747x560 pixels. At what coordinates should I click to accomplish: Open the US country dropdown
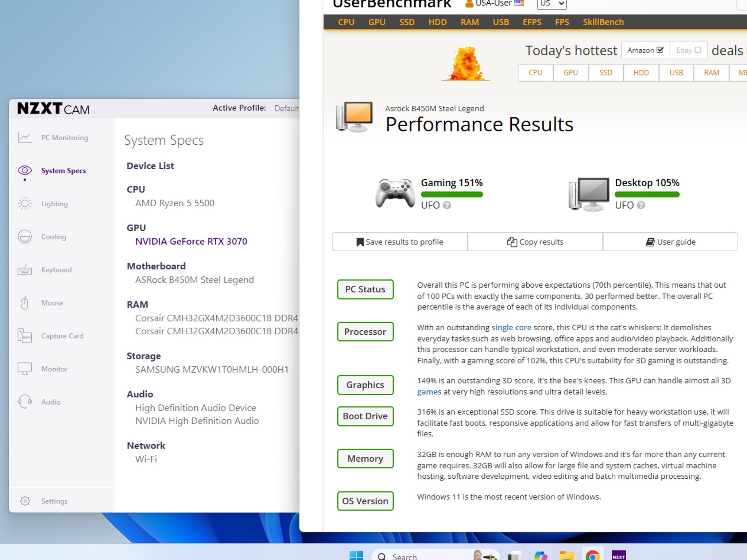[552, 4]
